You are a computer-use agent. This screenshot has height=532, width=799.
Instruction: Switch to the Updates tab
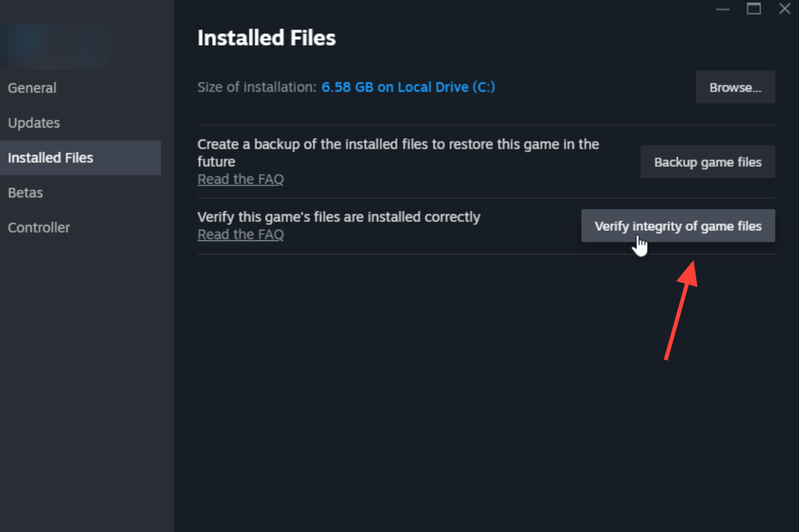coord(34,123)
